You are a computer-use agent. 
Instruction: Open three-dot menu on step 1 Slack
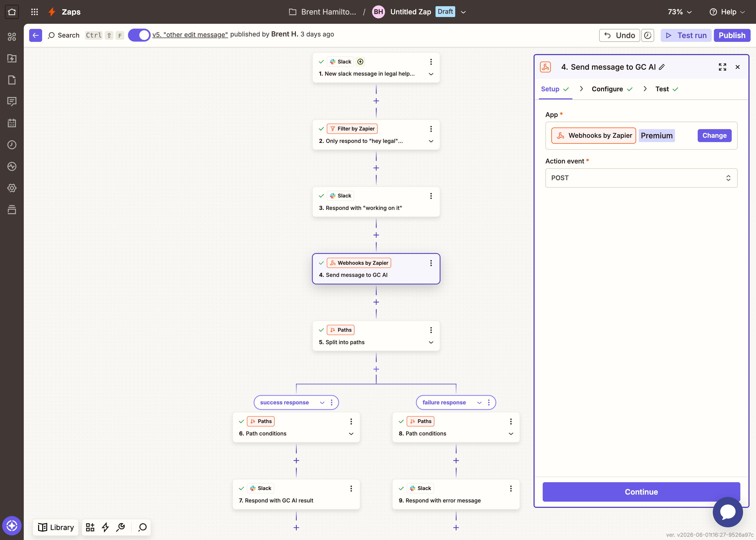coord(431,62)
